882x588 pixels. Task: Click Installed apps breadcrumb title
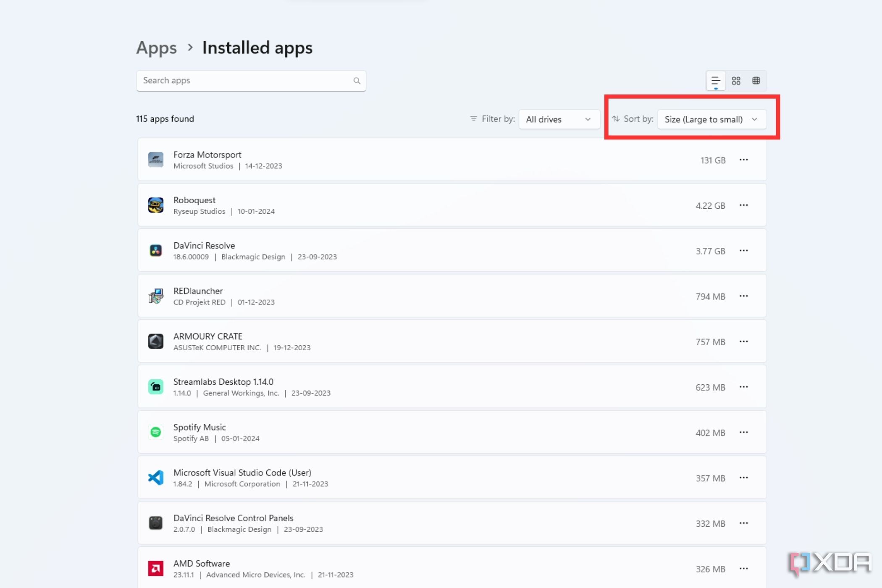[x=256, y=47]
